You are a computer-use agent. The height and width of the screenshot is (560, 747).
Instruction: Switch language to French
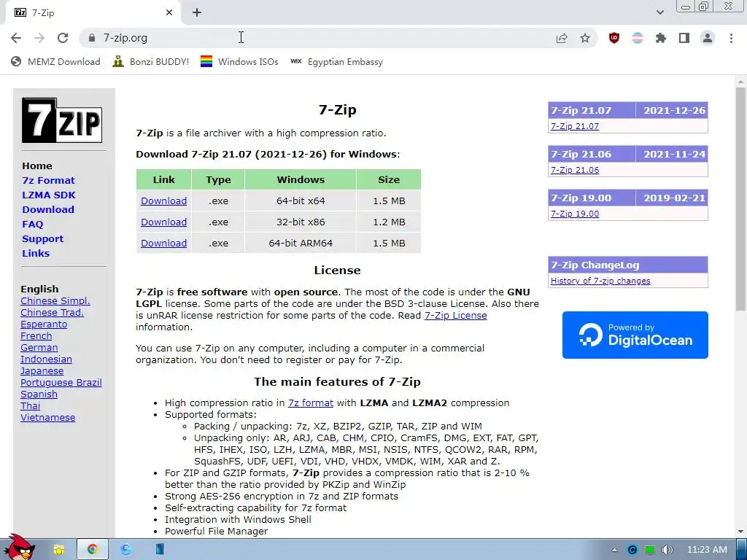[x=36, y=335]
